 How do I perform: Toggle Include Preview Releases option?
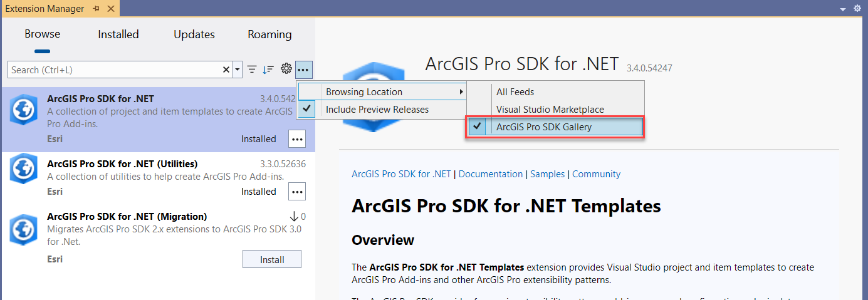[x=377, y=110]
